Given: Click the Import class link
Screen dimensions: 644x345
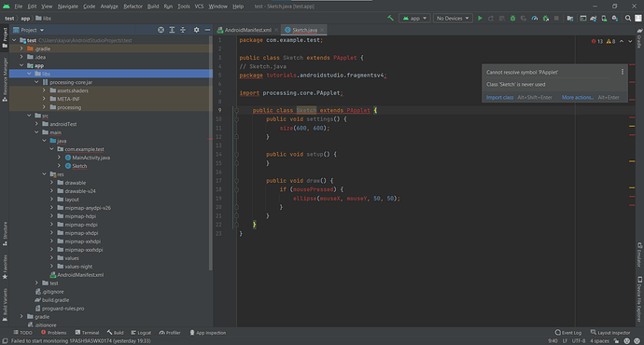Looking at the screenshot, I should pyautogui.click(x=499, y=97).
